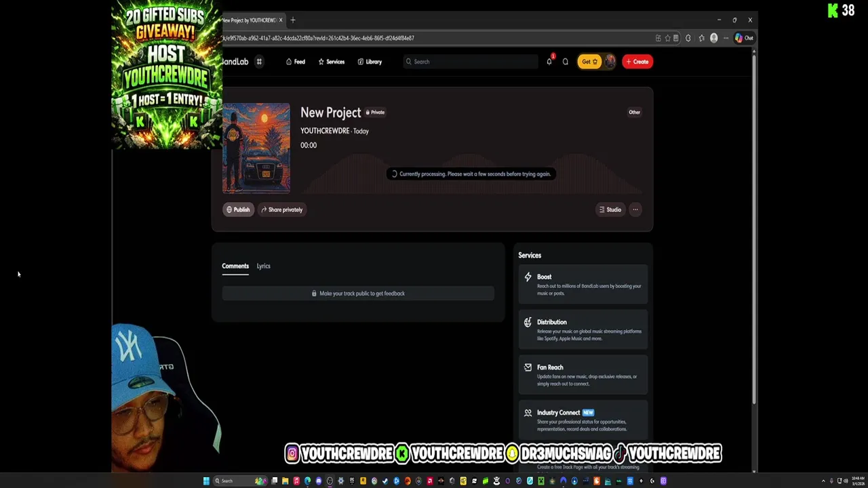Open the BandLab apps grid menu
The height and width of the screenshot is (488, 868).
point(259,62)
